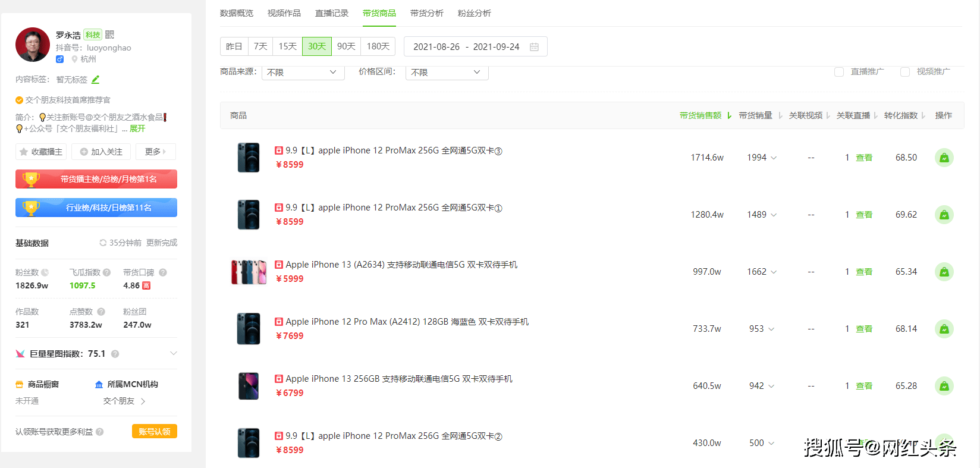
Task: Select the 180天 time range
Action: (x=378, y=46)
